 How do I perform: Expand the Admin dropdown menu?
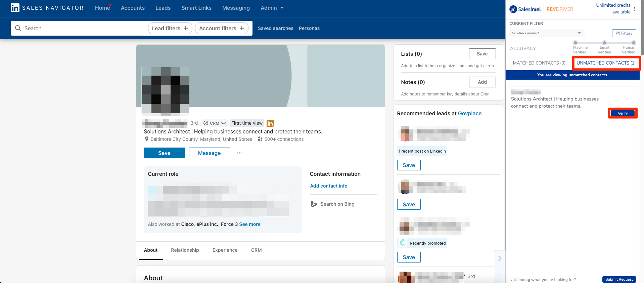272,8
